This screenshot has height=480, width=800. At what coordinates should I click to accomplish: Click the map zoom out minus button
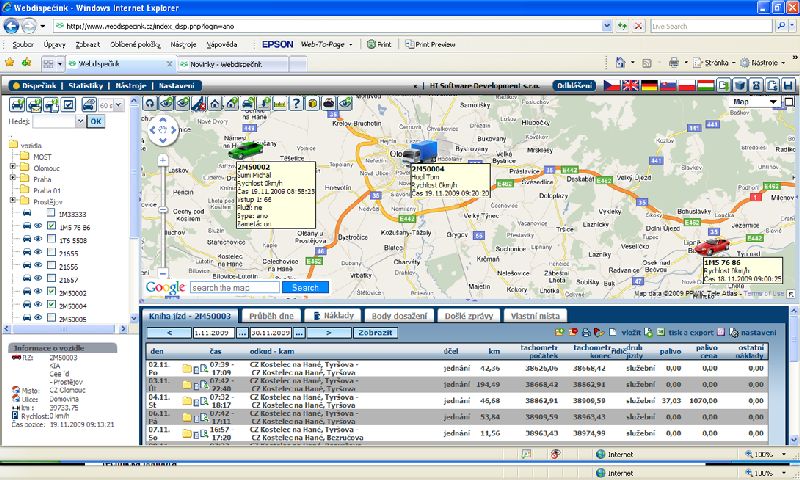163,273
